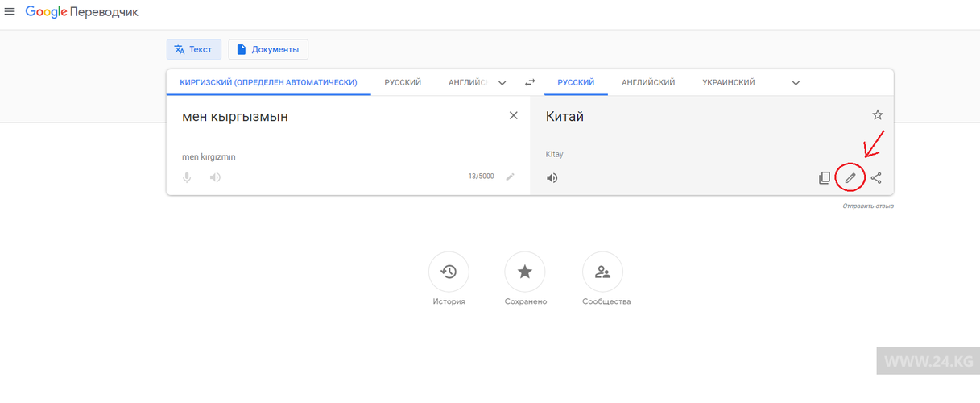Share the translation

tap(876, 178)
